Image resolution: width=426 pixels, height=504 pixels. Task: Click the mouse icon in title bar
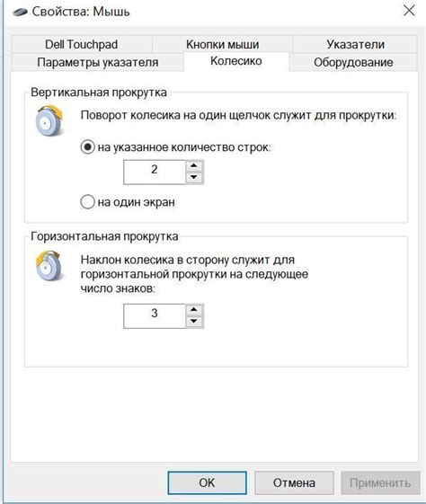point(20,13)
